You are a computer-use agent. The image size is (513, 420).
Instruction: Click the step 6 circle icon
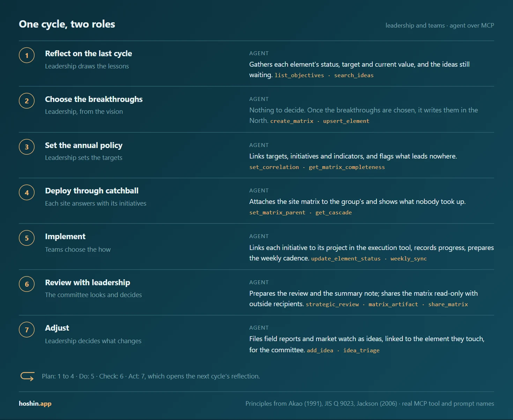pyautogui.click(x=27, y=284)
